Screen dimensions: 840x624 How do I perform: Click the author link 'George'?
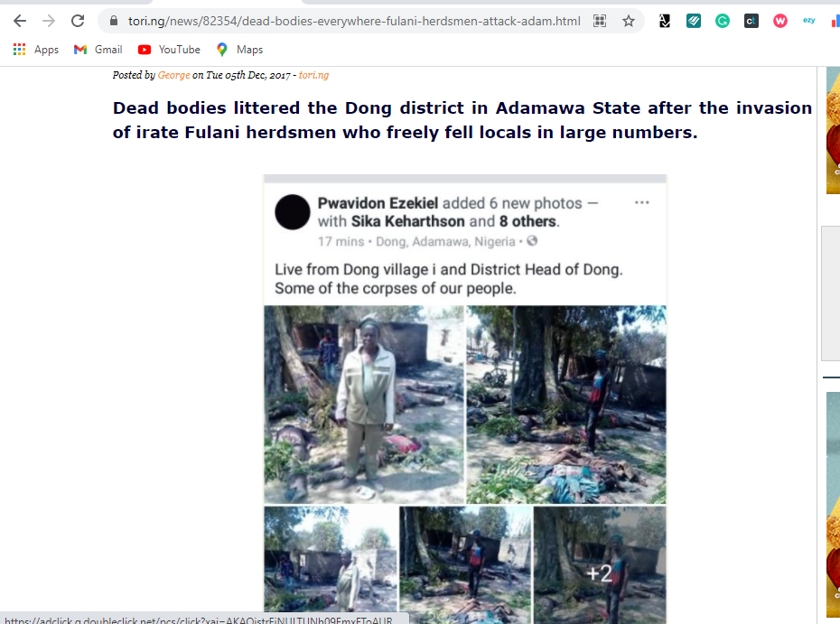click(x=173, y=75)
